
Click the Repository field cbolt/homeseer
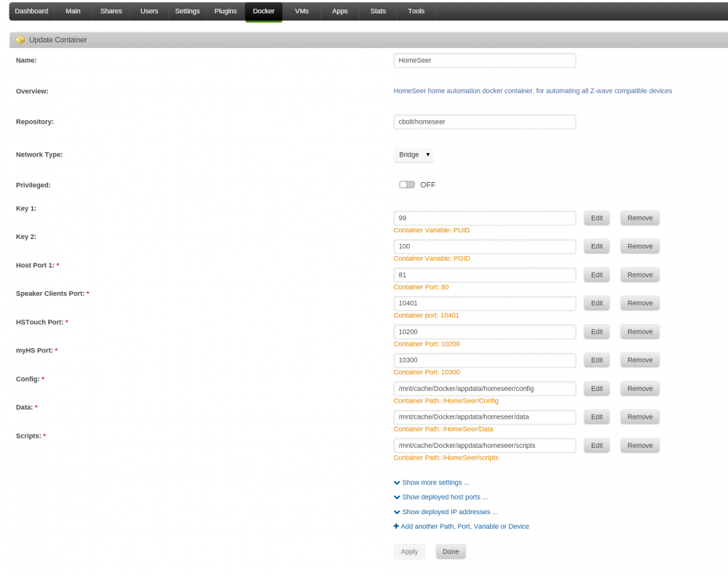point(485,122)
